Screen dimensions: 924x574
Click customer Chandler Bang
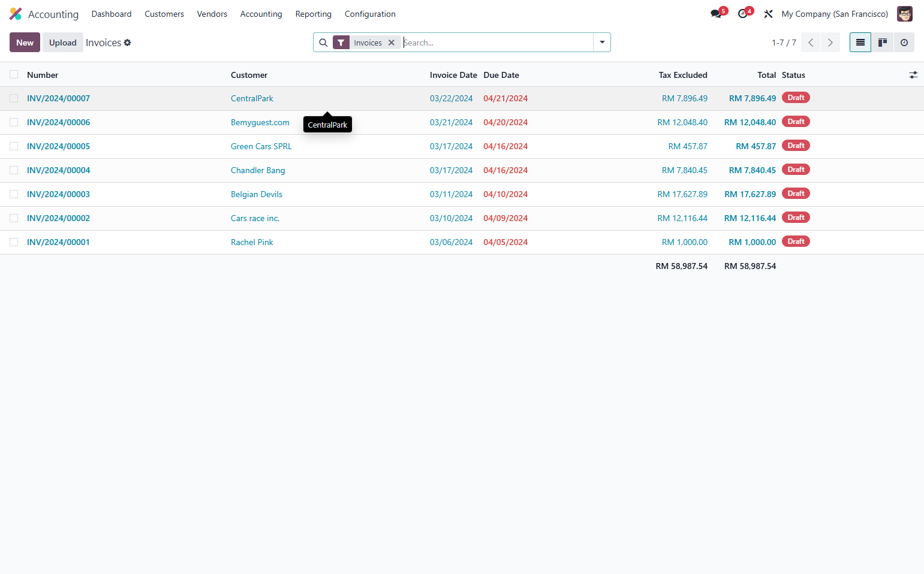(x=258, y=170)
